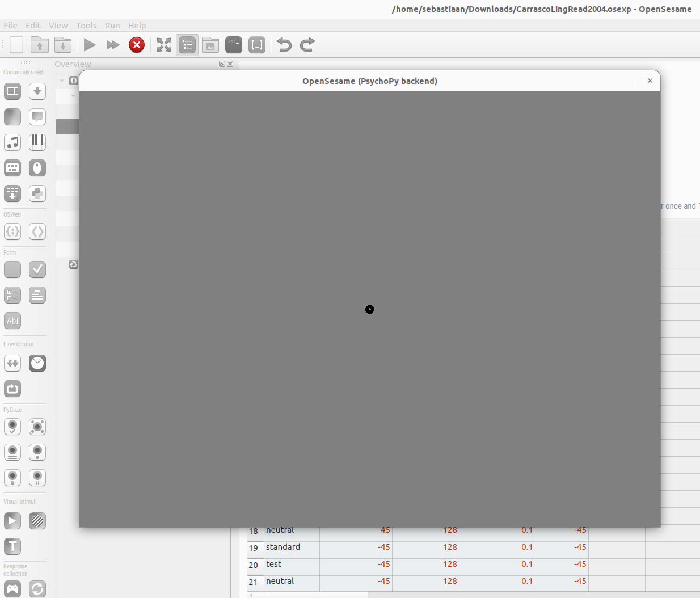700x598 pixels.
Task: Quick-run experiment in a window
Action: [x=112, y=45]
